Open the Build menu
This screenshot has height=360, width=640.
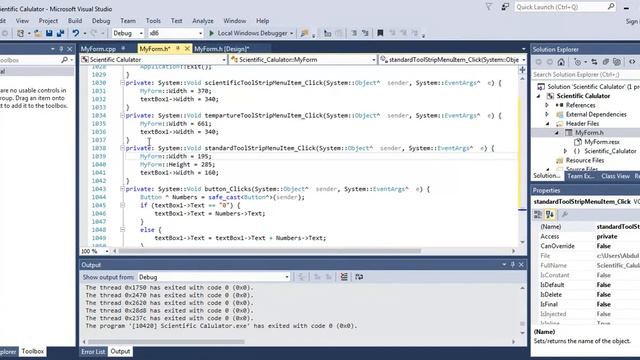75,21
